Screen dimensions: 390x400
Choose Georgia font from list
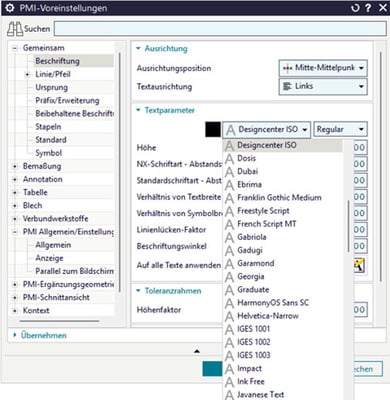tap(283, 277)
